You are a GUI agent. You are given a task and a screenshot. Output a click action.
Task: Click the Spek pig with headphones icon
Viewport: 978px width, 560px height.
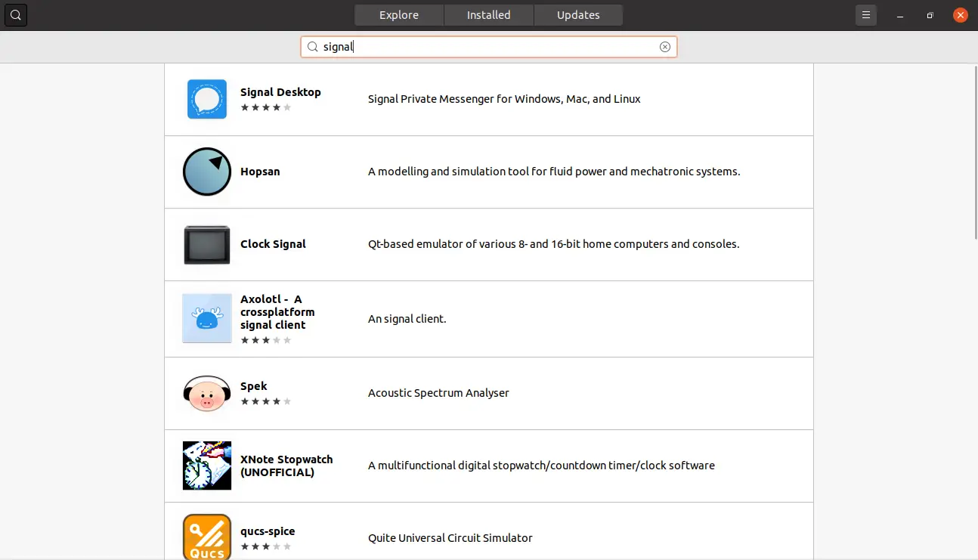point(207,393)
